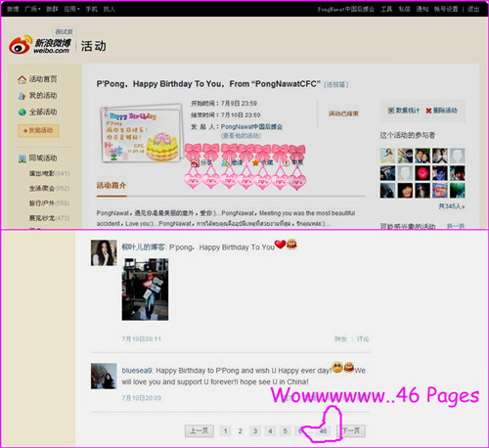Open 我的活动 person icon
This screenshot has width=489, height=448.
coord(22,96)
